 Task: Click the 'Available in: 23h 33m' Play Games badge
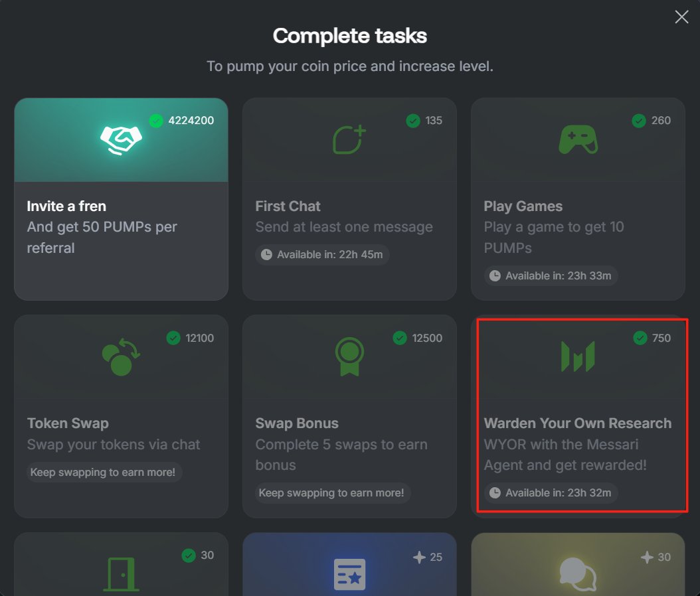(x=551, y=276)
